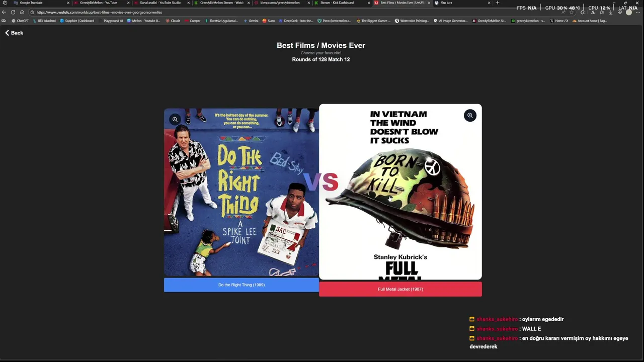
Task: Open the Claude bookmark
Action: coord(173,21)
